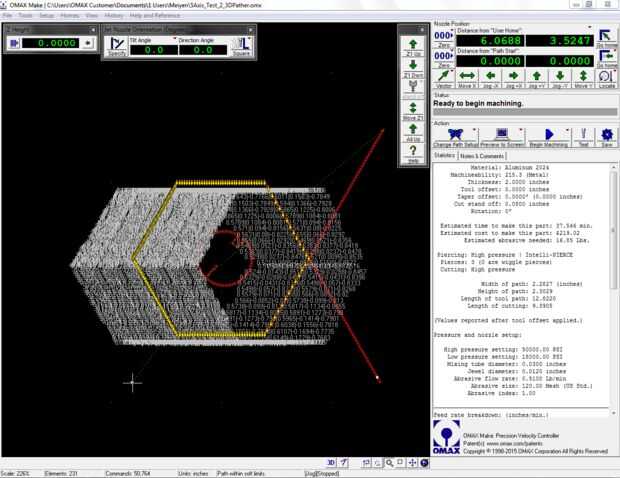Switch to Notes & Comments tab

(x=482, y=156)
